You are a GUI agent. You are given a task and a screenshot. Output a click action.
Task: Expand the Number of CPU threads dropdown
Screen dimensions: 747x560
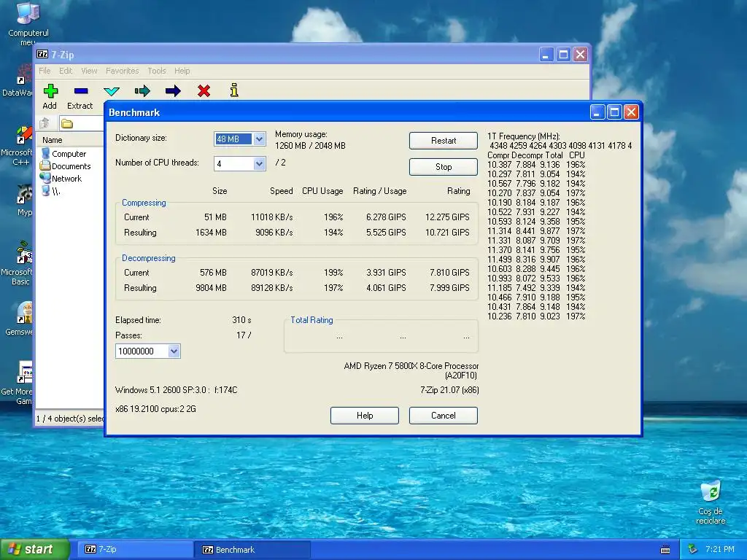click(259, 164)
